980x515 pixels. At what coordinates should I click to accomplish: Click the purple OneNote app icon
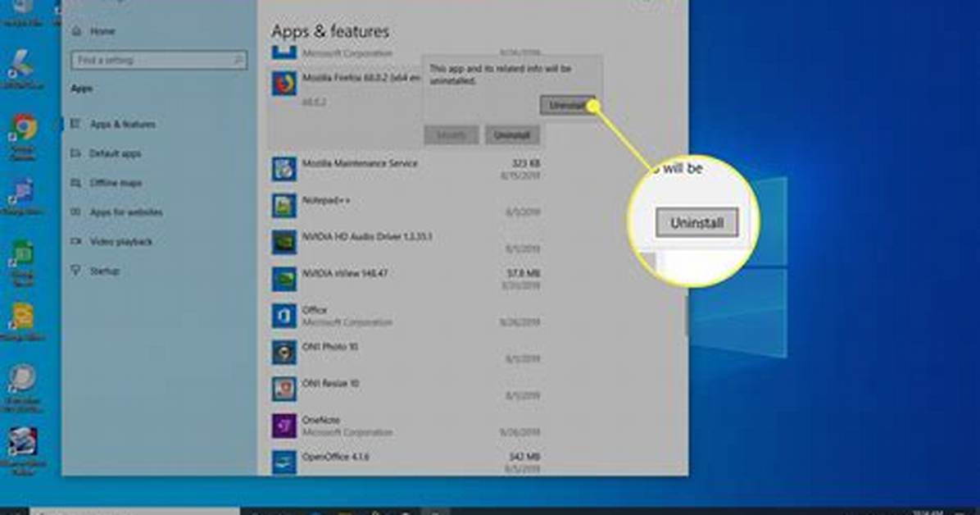click(284, 426)
